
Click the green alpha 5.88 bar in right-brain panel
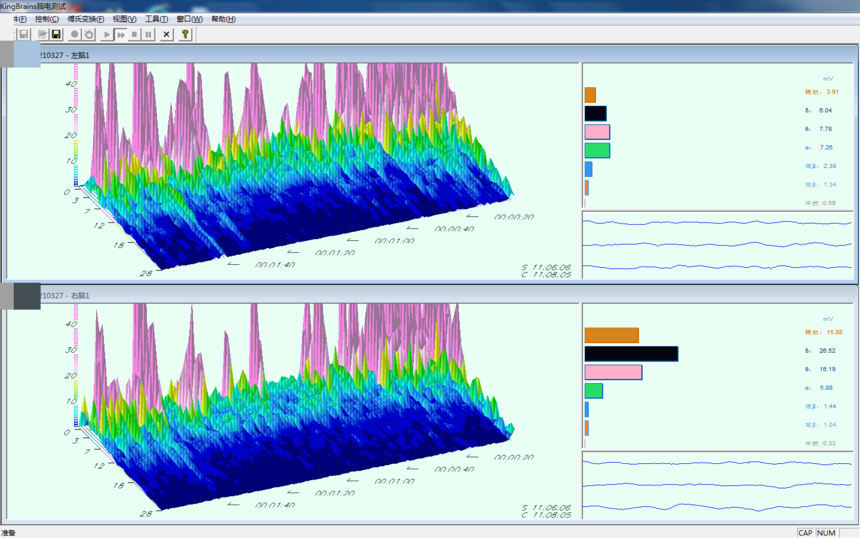594,391
